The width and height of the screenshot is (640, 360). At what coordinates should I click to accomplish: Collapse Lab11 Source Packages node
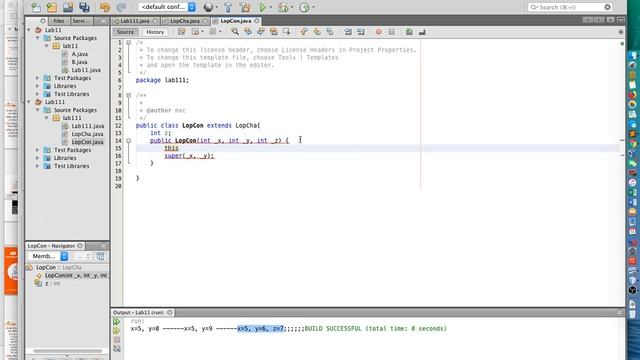(x=38, y=38)
